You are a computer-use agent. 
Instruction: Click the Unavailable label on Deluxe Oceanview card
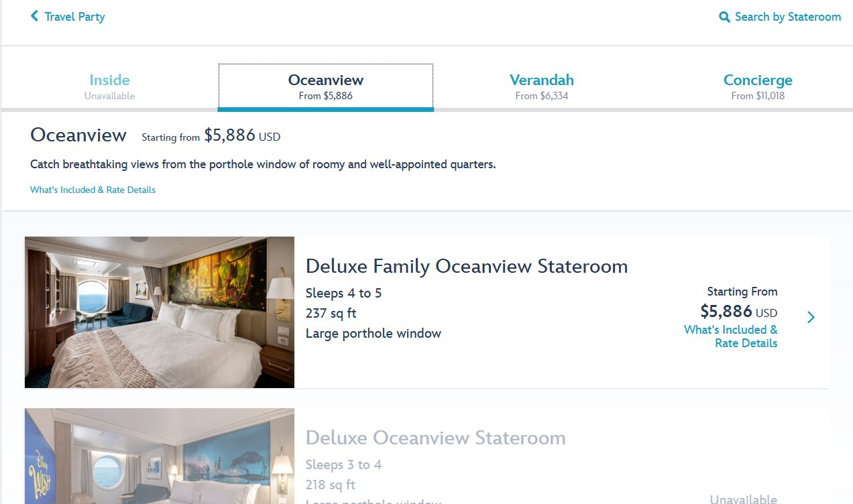pos(743,499)
